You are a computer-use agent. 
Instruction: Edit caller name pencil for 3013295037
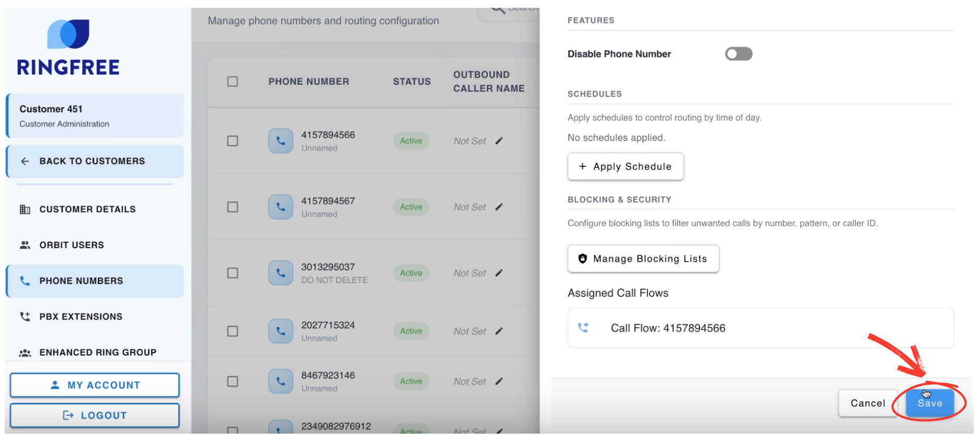(499, 273)
